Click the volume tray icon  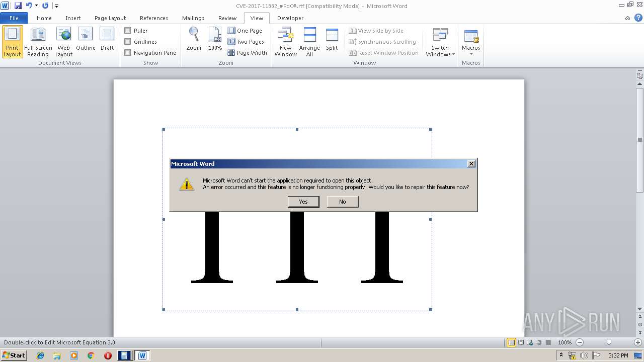pyautogui.click(x=585, y=355)
